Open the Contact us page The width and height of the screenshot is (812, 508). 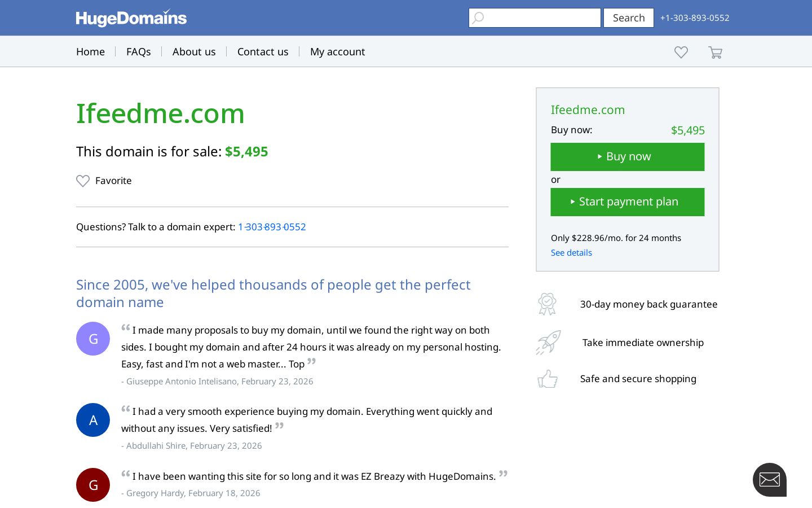[x=263, y=52]
